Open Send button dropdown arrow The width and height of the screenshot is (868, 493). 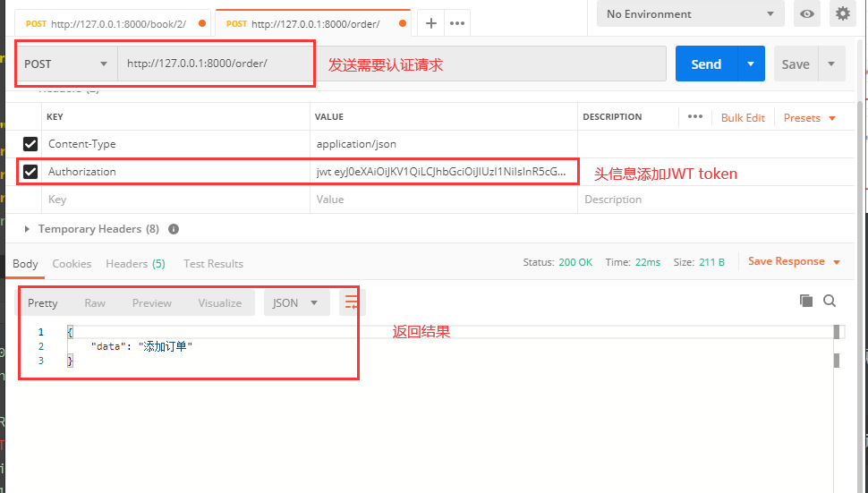point(751,64)
